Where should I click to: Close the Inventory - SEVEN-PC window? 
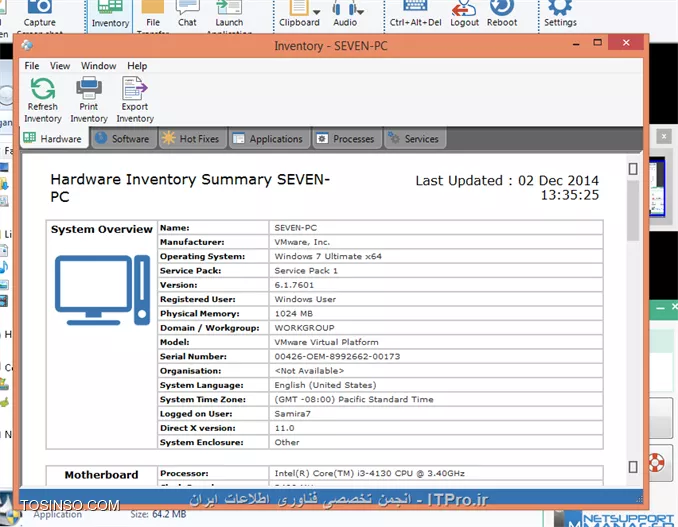click(626, 42)
